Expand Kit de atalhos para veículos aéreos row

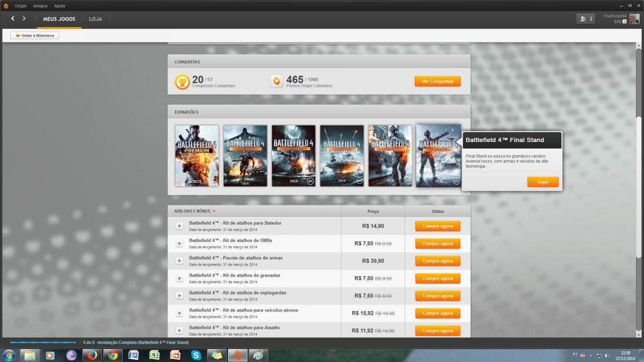(179, 313)
